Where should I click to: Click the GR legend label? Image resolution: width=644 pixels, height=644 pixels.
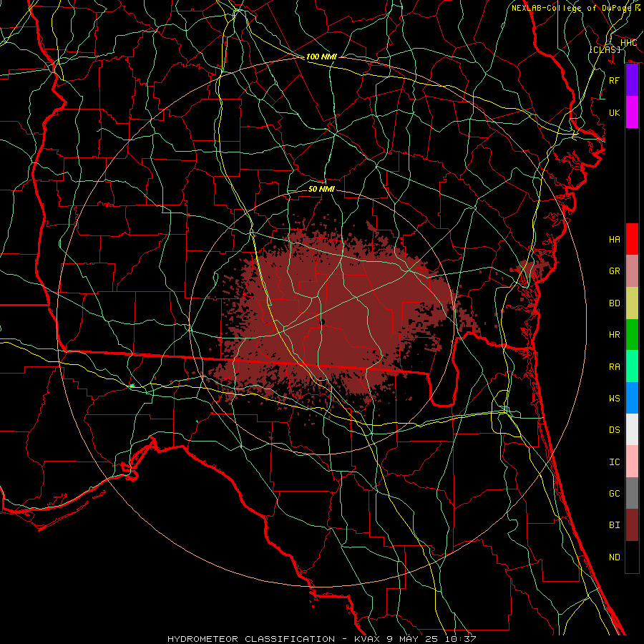pyautogui.click(x=614, y=271)
